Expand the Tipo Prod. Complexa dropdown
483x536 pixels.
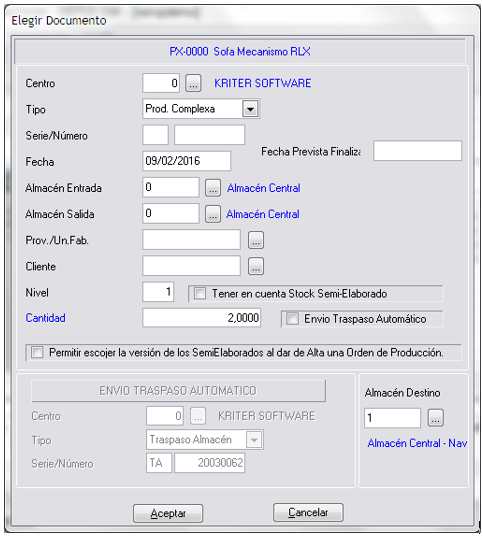click(250, 109)
